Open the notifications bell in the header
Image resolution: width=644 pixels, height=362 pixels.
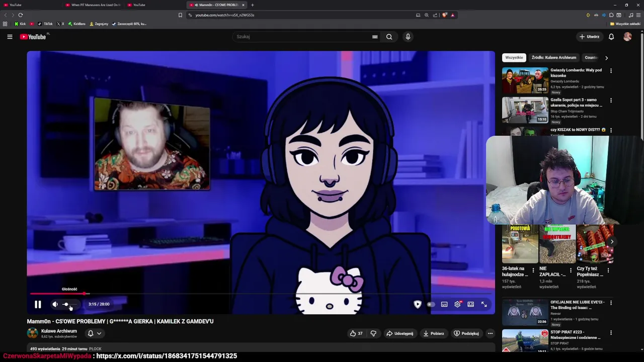611,37
